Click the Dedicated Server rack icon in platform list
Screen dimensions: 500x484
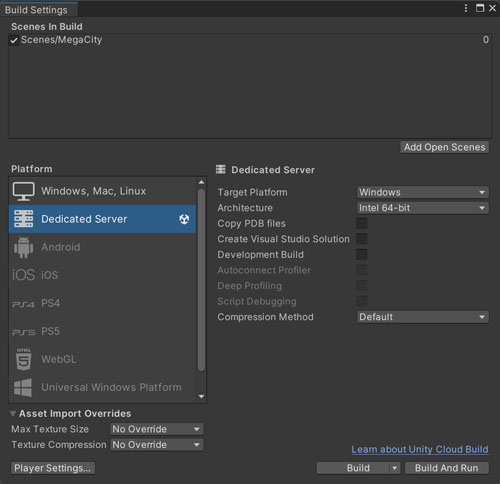(23, 219)
